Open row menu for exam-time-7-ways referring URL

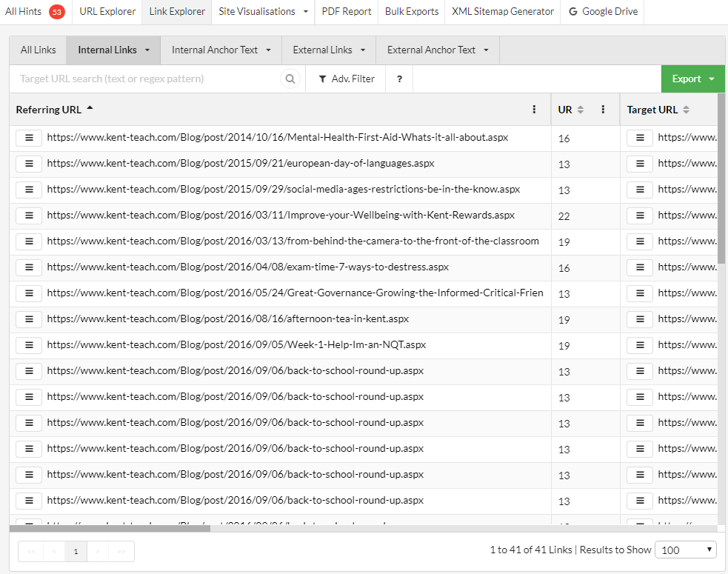[x=29, y=267]
